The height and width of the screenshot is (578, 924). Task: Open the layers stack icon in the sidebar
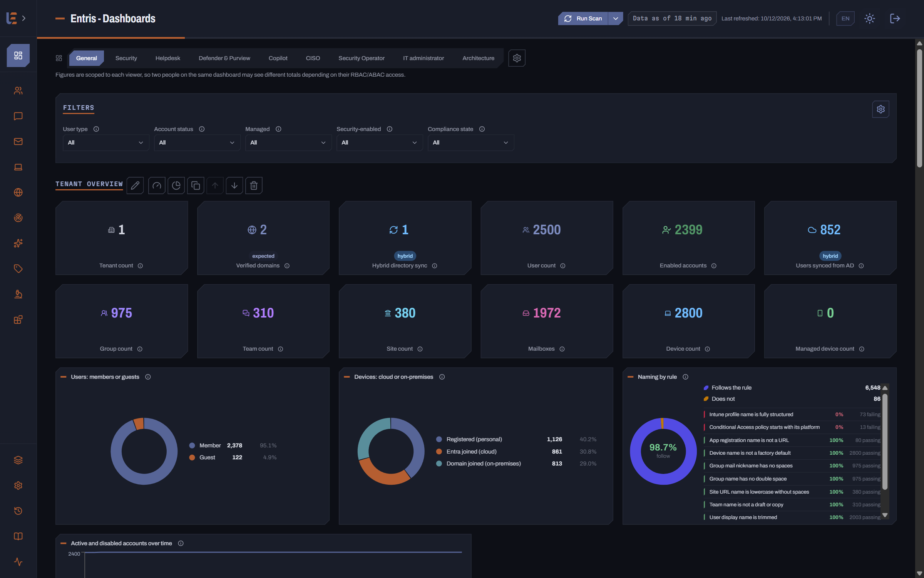[x=18, y=460]
